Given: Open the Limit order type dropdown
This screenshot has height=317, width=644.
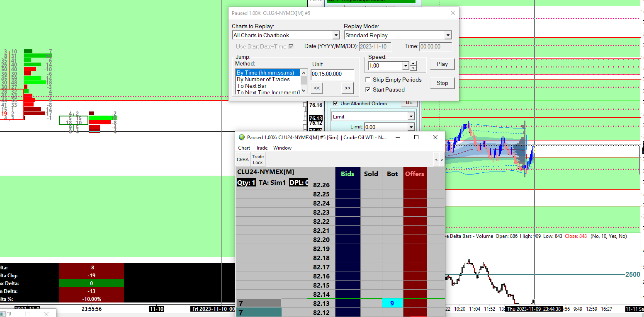Looking at the screenshot, I should [411, 117].
